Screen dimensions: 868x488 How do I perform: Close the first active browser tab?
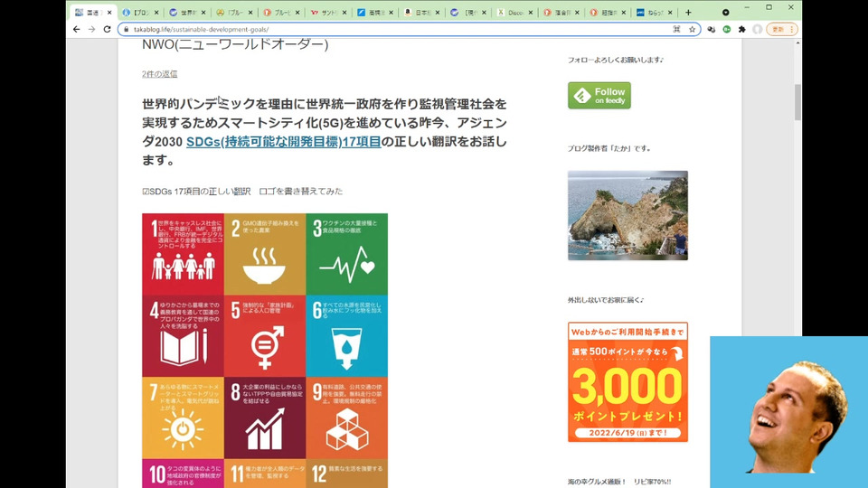click(x=110, y=13)
